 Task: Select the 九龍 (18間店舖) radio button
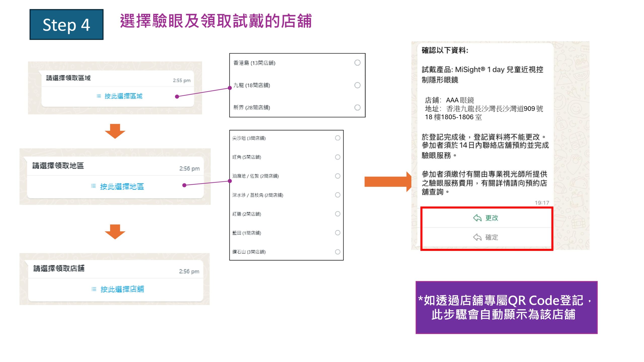[x=357, y=85]
